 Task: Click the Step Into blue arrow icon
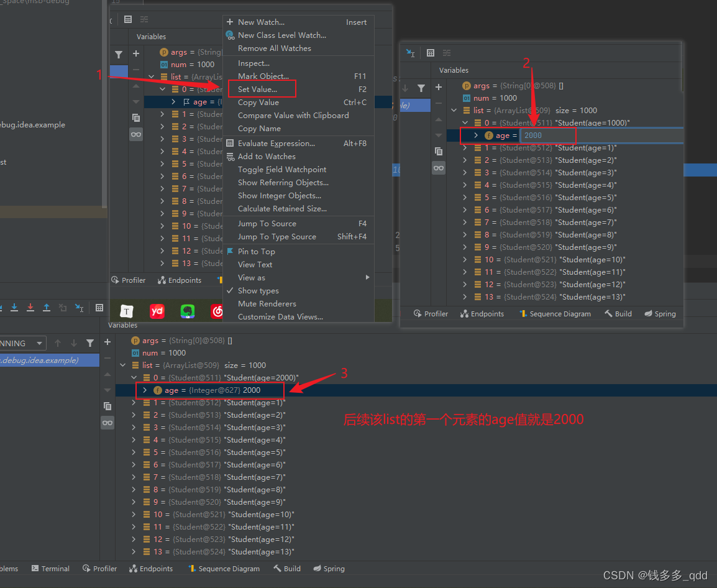14,308
